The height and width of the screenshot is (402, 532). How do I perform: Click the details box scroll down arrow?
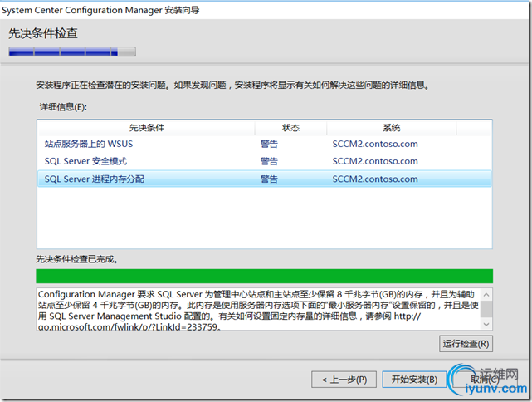(x=486, y=324)
